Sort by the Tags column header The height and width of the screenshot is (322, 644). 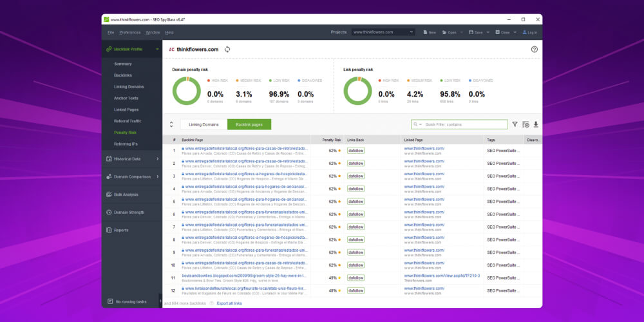click(491, 140)
